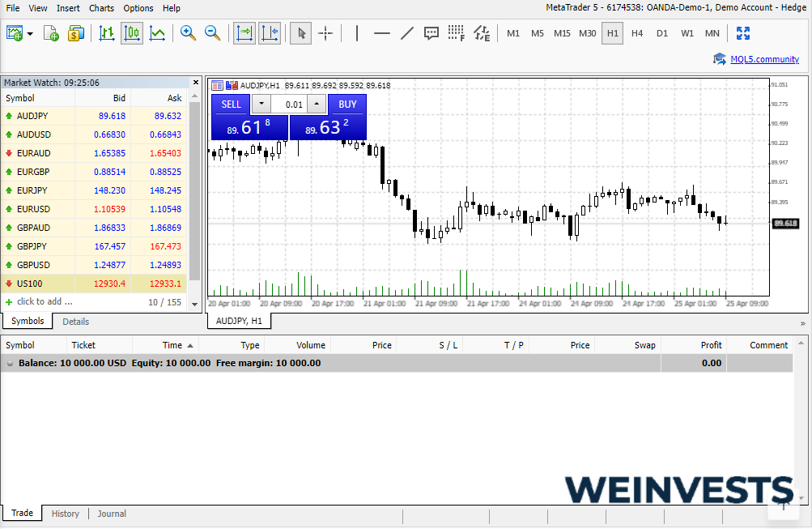Select the text comment bubble tool
The image size is (812, 529).
click(432, 33)
